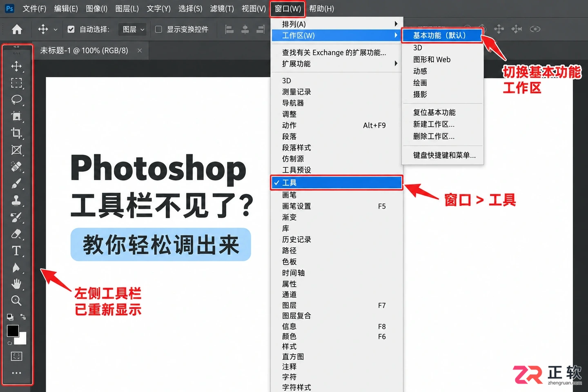Image resolution: width=588 pixels, height=392 pixels.
Task: Close the 窗口(W) menu
Action: pyautogui.click(x=288, y=9)
